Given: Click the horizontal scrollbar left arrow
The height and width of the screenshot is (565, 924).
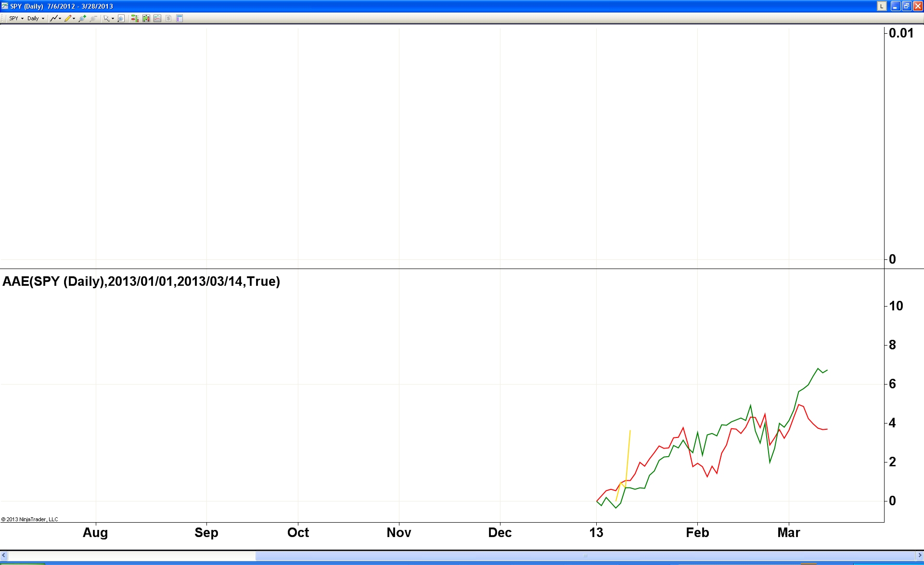Looking at the screenshot, I should click(x=4, y=555).
